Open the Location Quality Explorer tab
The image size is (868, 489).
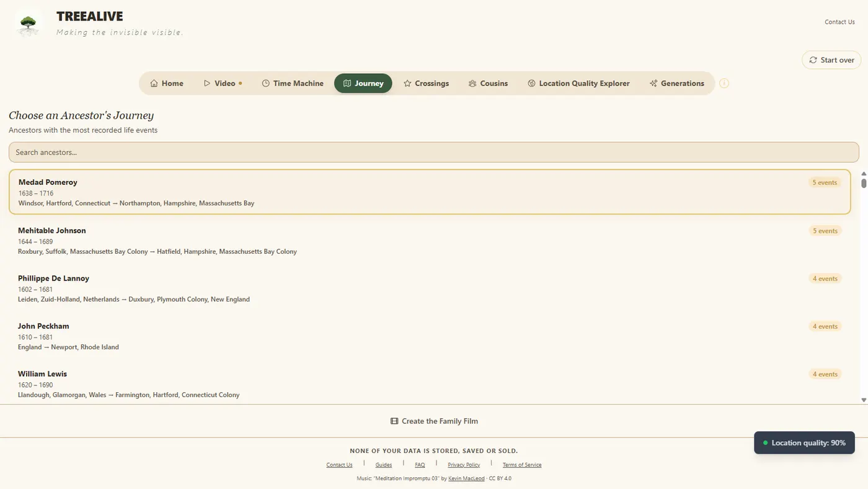(x=578, y=83)
